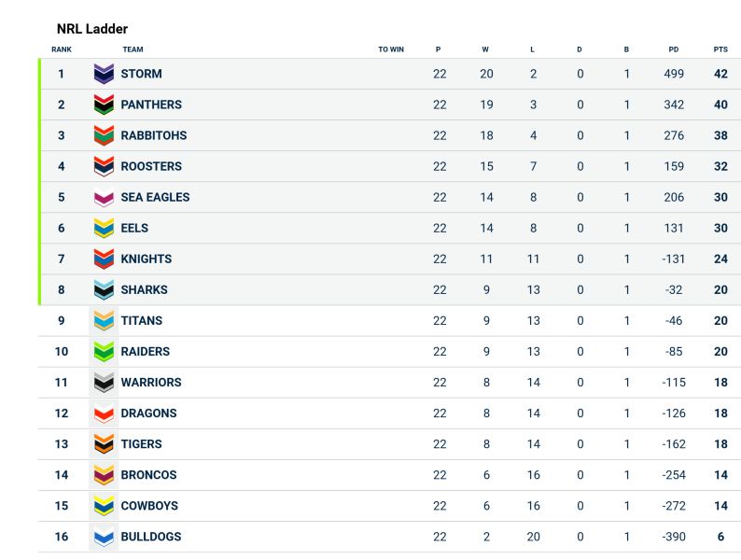
Task: Select the Knights chevron logo
Action: 104,259
